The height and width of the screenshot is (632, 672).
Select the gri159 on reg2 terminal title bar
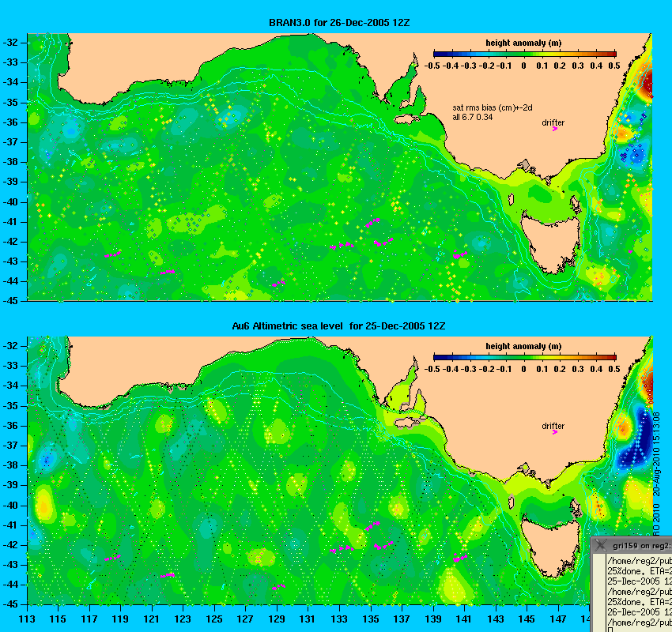(x=632, y=545)
